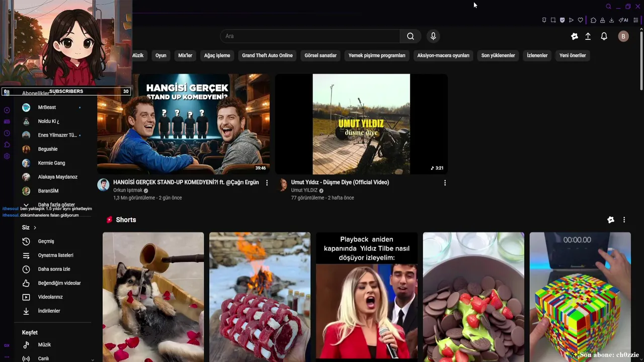Select Aksiyon-macera oyunları chip
Viewport: 644px width, 362px height.
point(443,55)
